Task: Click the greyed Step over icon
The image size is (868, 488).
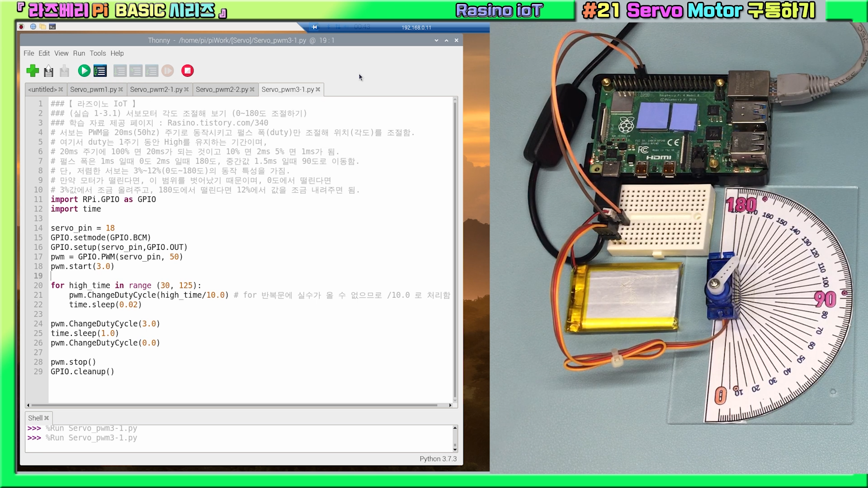Action: point(120,71)
